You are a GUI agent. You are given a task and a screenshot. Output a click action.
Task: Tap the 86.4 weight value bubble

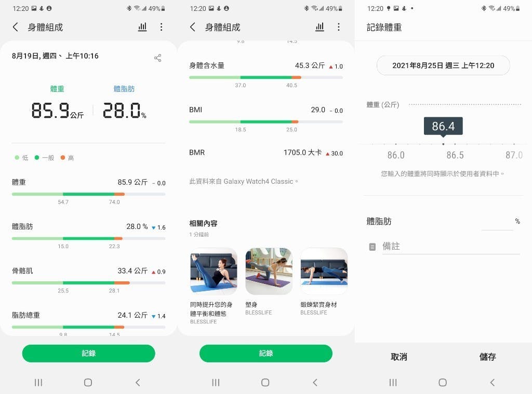click(443, 126)
